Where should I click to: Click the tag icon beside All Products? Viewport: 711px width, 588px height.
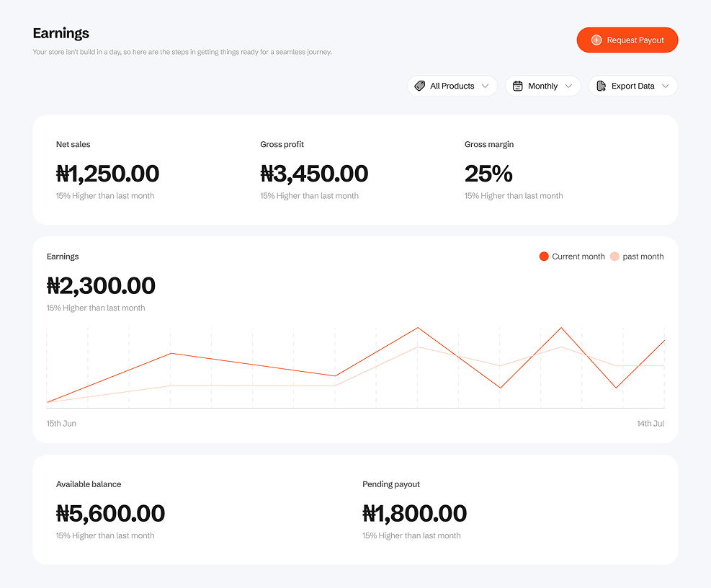click(x=420, y=86)
